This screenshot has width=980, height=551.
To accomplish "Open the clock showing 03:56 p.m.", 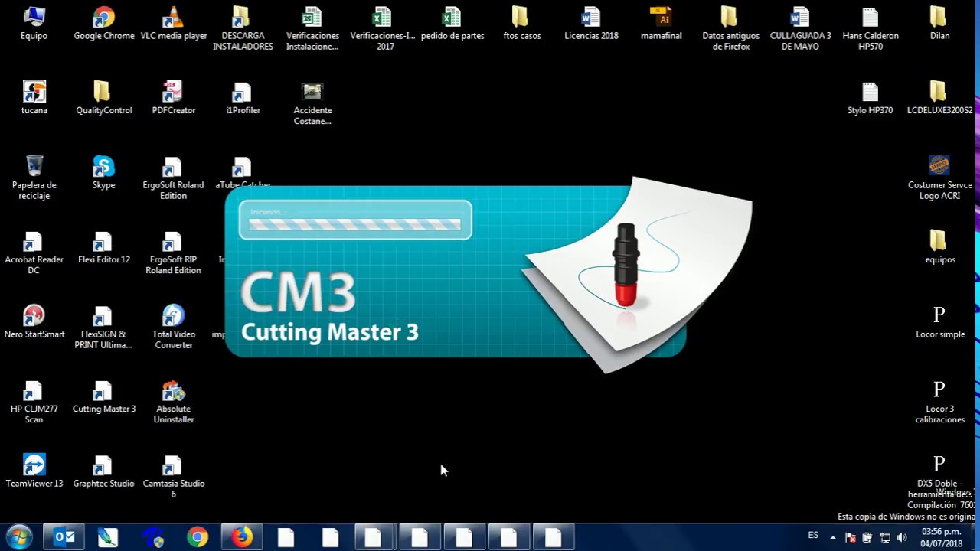I will point(942,537).
